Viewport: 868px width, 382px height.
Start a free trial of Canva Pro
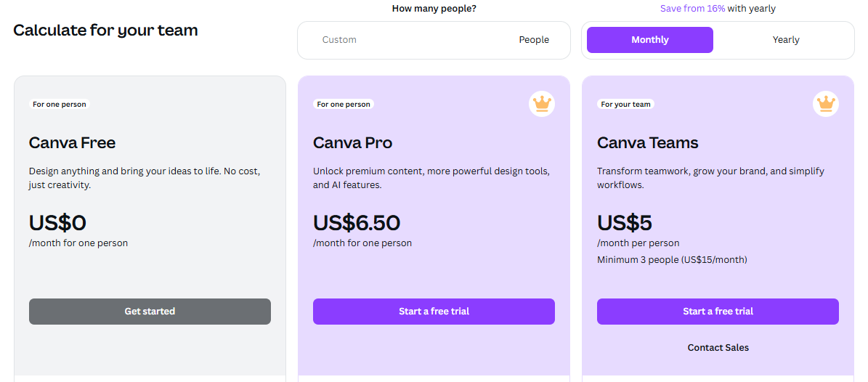[x=434, y=311]
